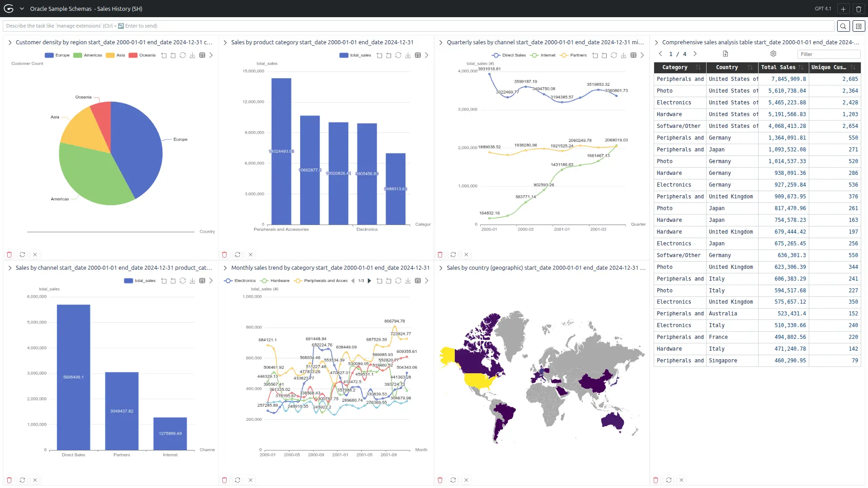Show next legend page in the monthly trend chart

369,281
